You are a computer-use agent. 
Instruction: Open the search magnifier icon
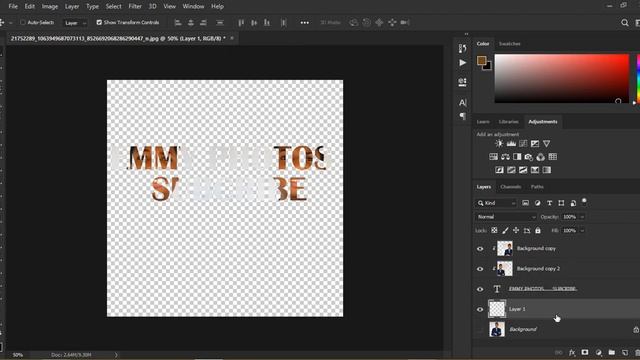pyautogui.click(x=625, y=23)
